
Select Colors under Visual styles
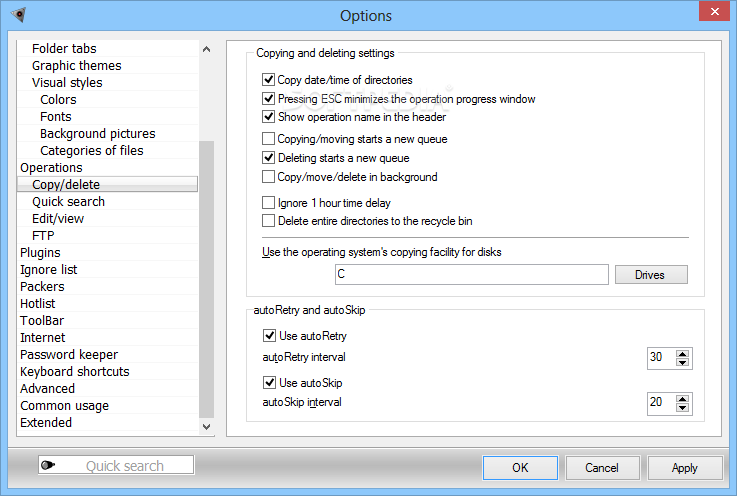coord(58,99)
